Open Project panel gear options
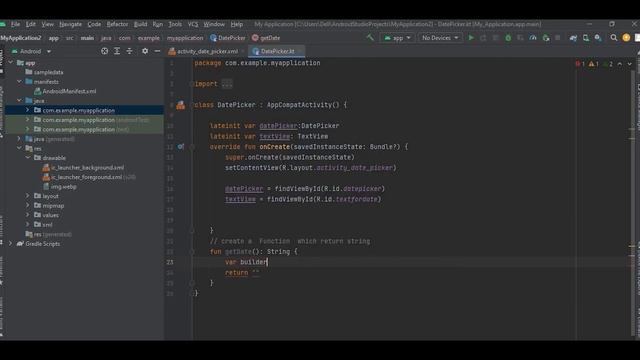Screen dimensions: 640x360 tap(145, 51)
